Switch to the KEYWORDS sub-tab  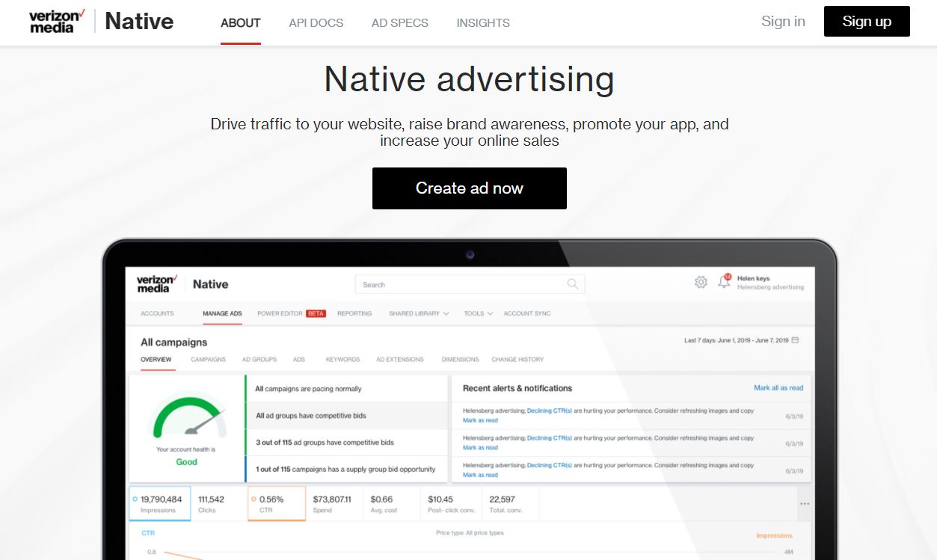click(x=342, y=360)
